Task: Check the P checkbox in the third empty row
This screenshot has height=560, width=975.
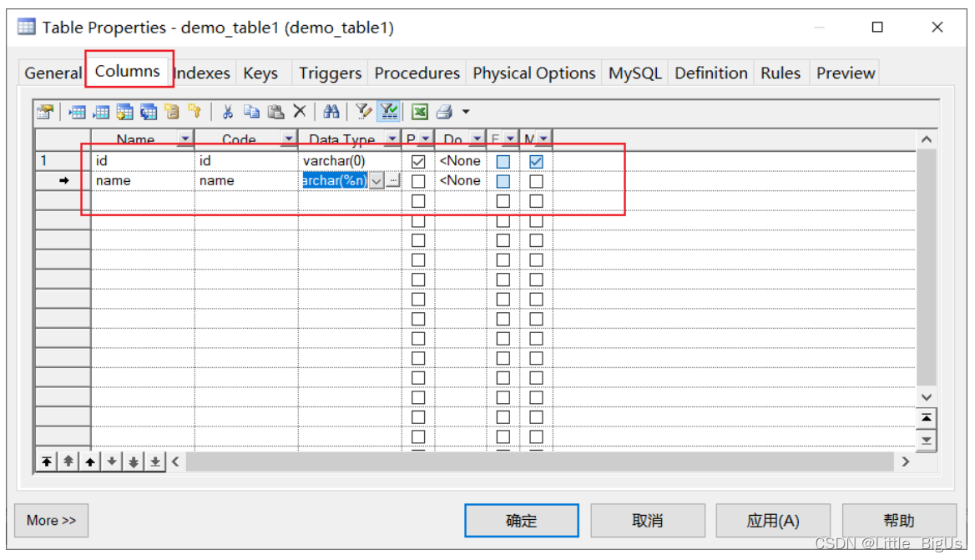Action: point(418,201)
